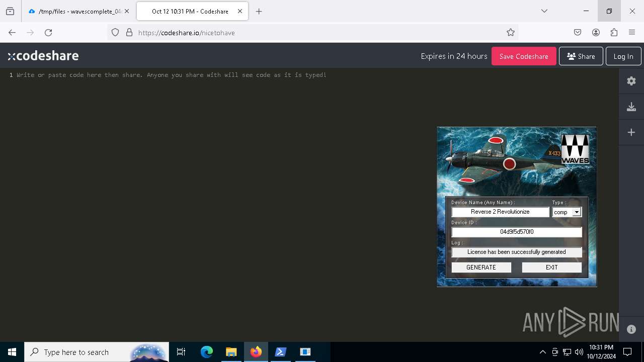Show hidden system tray icons

[542, 352]
